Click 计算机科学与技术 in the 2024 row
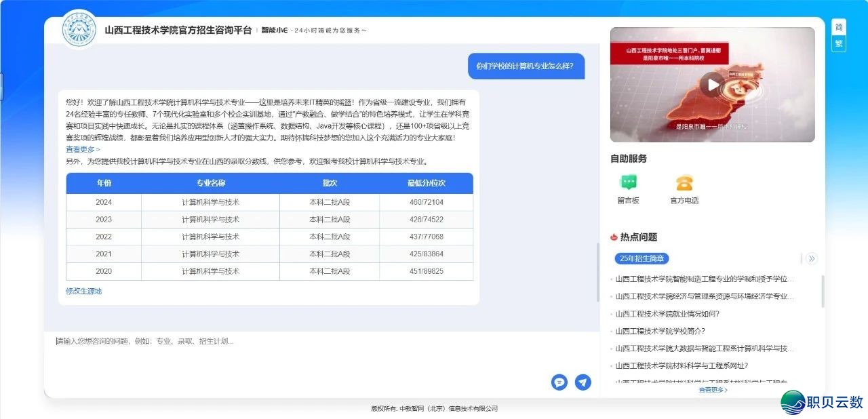Screen dimensions: 868x419 (x=211, y=202)
